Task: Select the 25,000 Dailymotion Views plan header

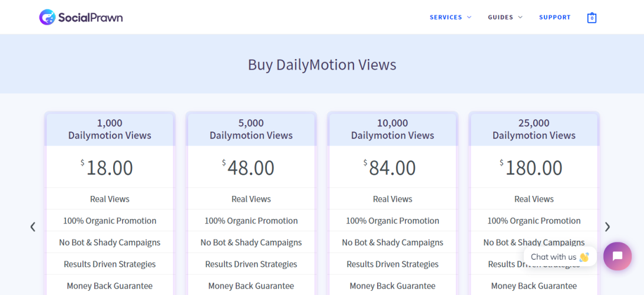Action: [x=534, y=129]
